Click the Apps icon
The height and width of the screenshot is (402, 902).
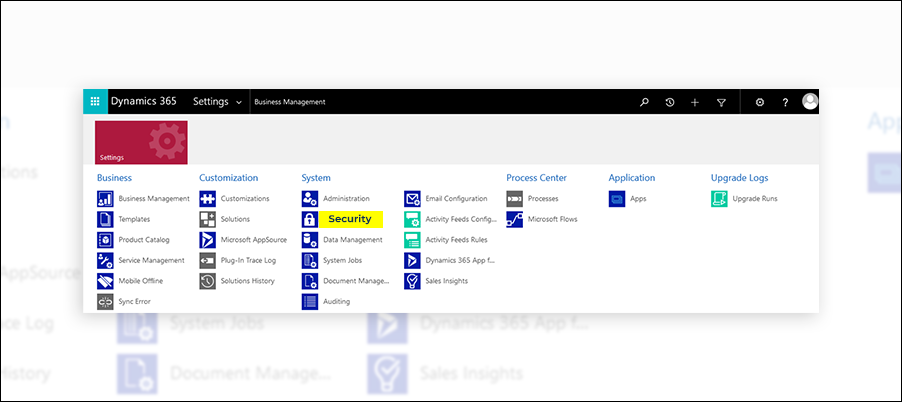pos(617,199)
